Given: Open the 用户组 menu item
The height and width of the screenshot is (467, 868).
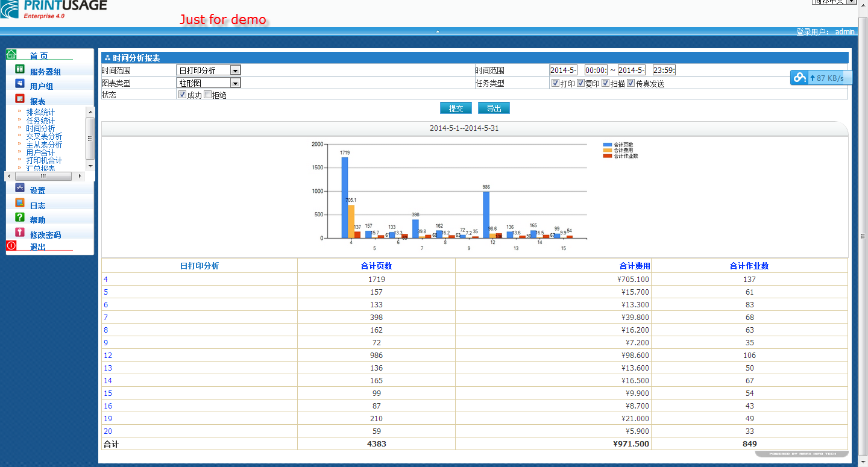Looking at the screenshot, I should tap(42, 86).
